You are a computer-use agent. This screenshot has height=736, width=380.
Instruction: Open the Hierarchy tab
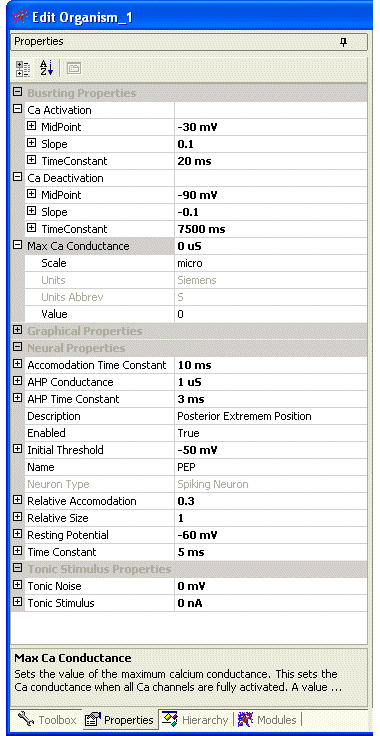(x=196, y=719)
